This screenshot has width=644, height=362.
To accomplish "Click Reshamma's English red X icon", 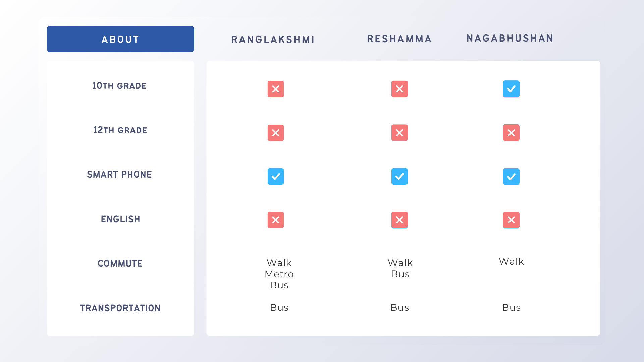I will pyautogui.click(x=399, y=220).
